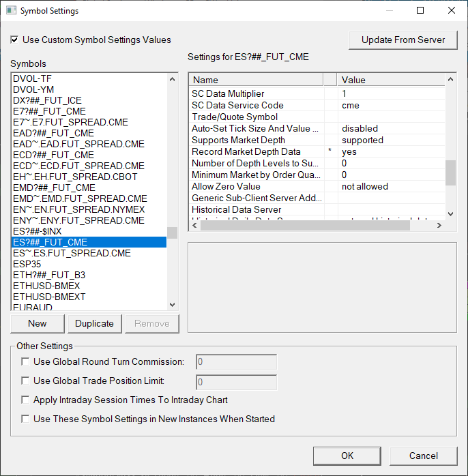Click Number of Depth Levels setting row

click(x=317, y=163)
